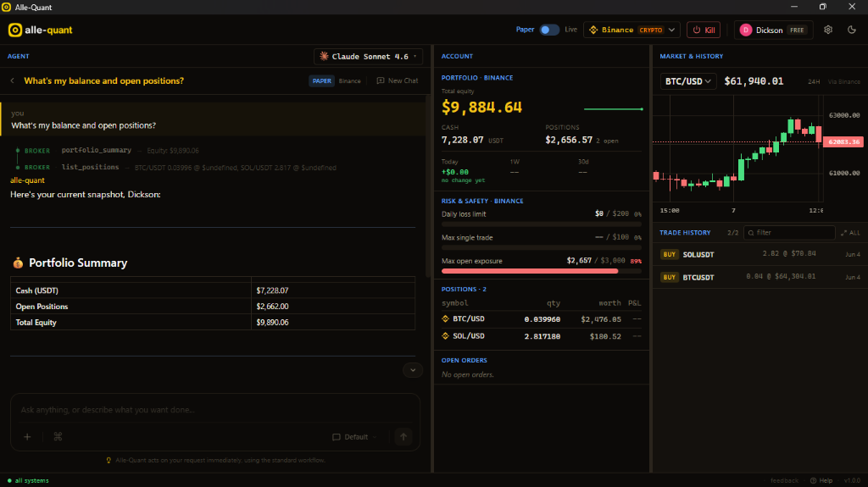Click the alle-quant logo icon

(15, 30)
